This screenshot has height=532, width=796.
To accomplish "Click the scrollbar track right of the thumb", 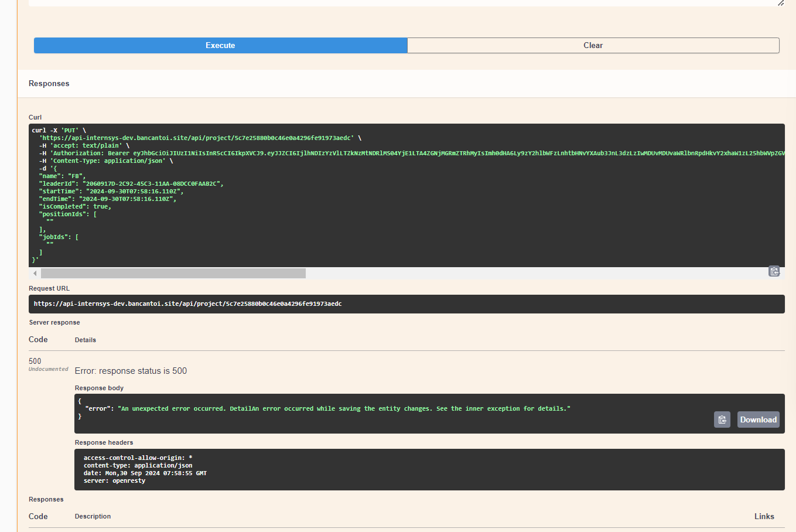I will click(x=527, y=274).
